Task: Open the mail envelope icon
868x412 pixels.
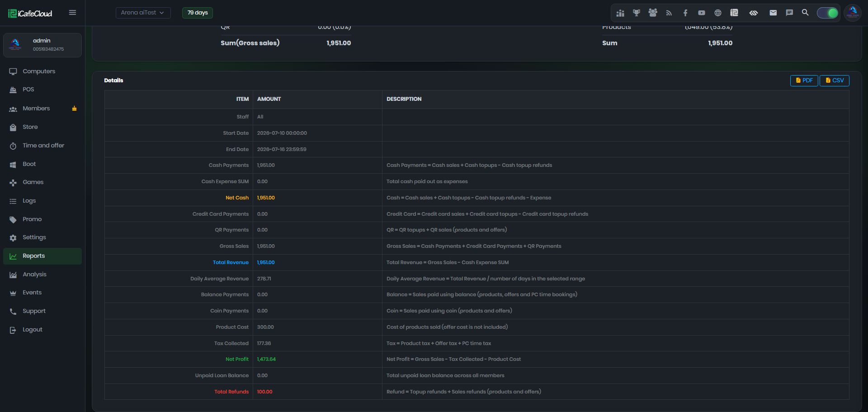Action: tap(773, 13)
